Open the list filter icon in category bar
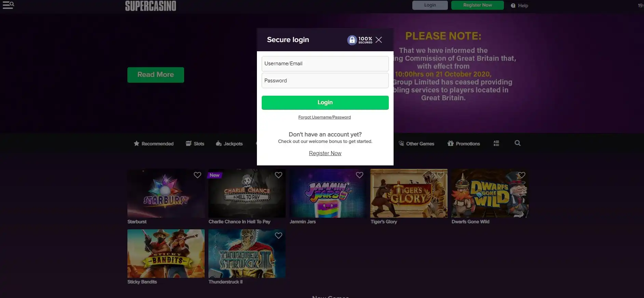644x298 pixels. [496, 144]
